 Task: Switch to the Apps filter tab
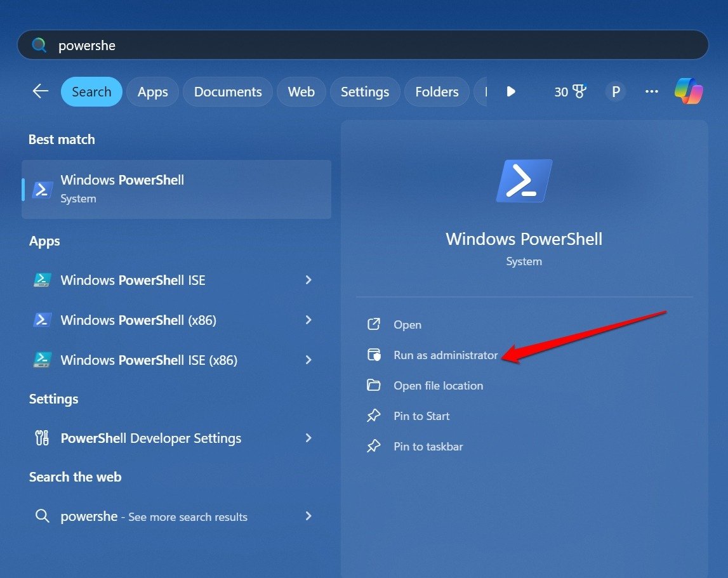[x=152, y=92]
